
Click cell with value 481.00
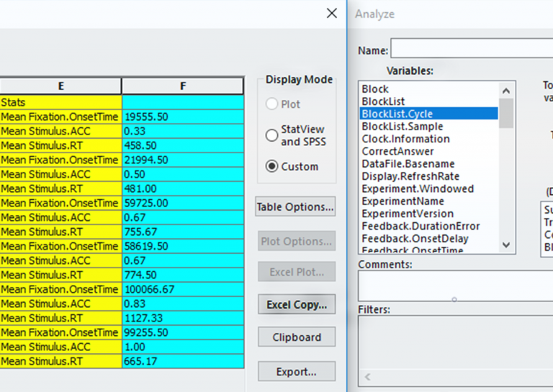click(183, 188)
